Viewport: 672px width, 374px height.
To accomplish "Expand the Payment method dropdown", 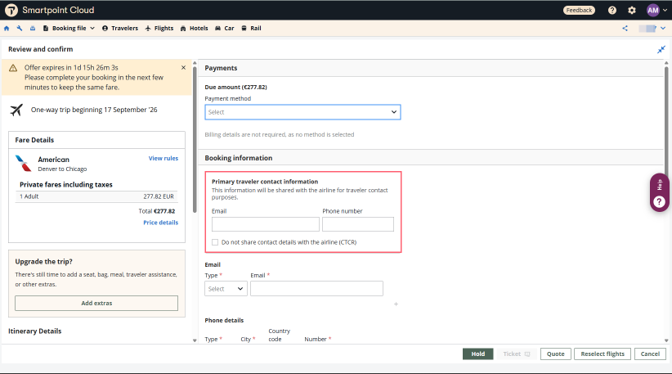I will [303, 112].
